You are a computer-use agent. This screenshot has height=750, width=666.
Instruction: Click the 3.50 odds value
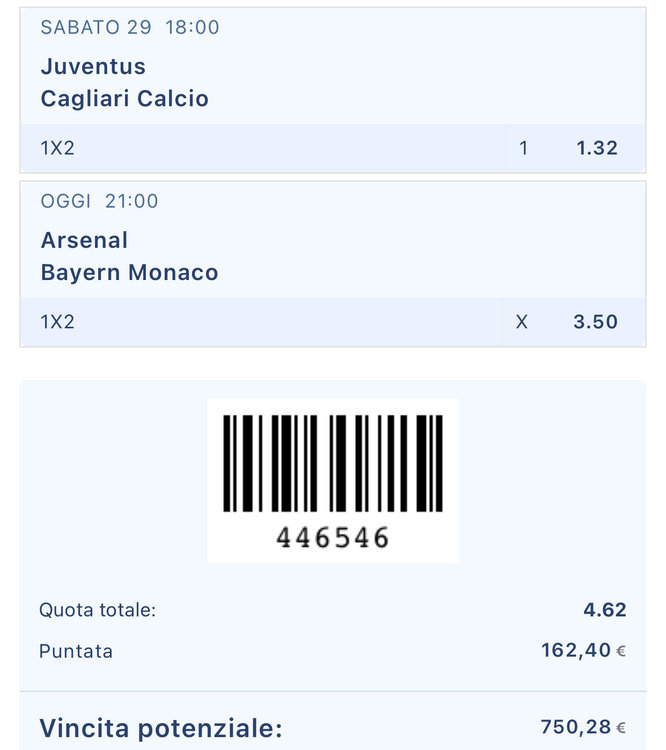[x=595, y=322]
